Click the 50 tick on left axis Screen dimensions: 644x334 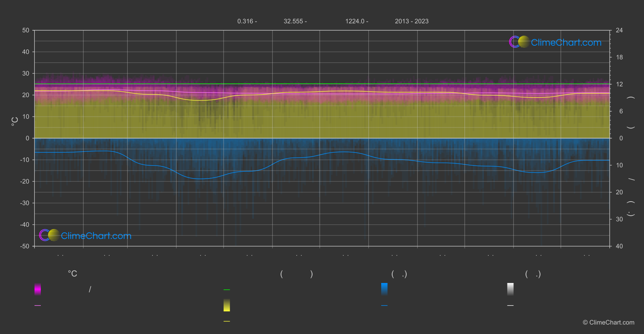pyautogui.click(x=26, y=30)
